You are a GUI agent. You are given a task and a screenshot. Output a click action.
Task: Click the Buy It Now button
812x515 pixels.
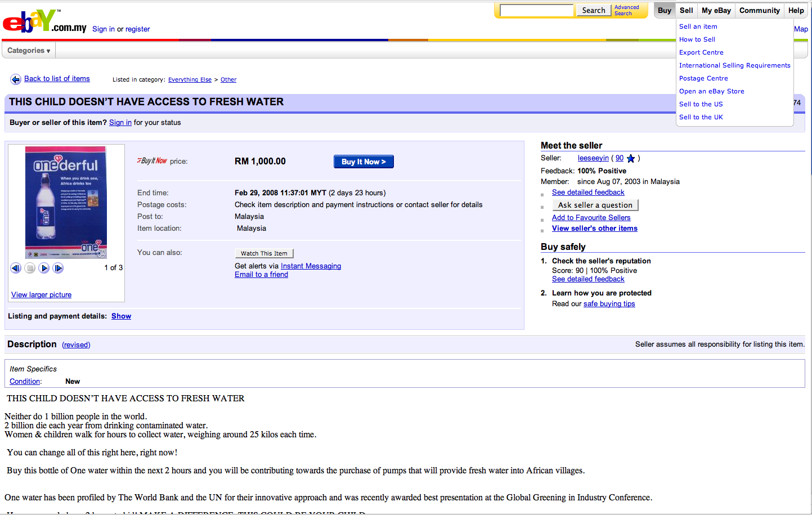(x=364, y=162)
